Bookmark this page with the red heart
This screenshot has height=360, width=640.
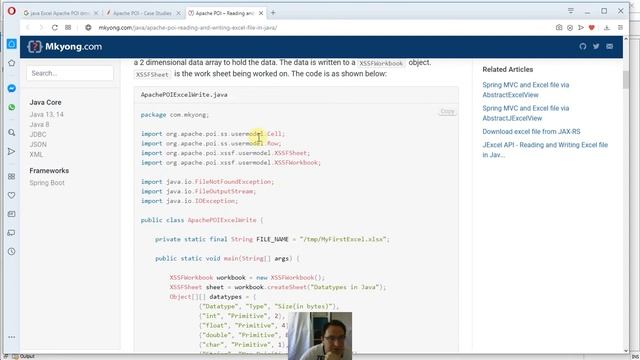[592, 27]
